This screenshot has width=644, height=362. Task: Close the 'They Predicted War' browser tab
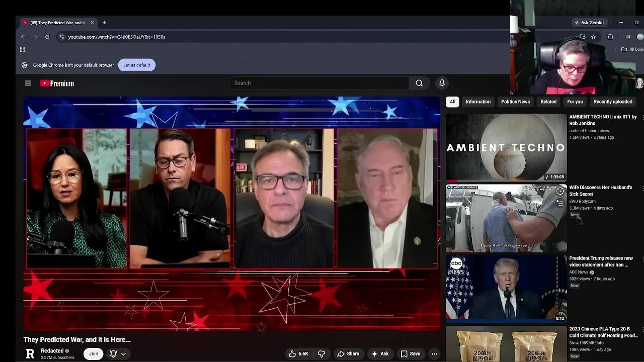click(92, 23)
